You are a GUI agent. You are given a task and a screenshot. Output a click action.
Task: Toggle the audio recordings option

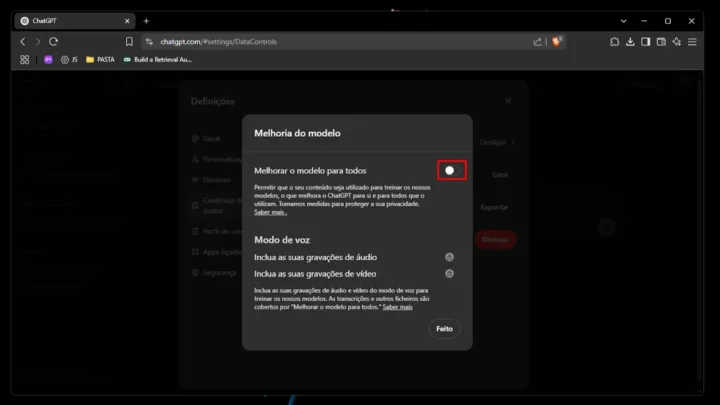450,257
